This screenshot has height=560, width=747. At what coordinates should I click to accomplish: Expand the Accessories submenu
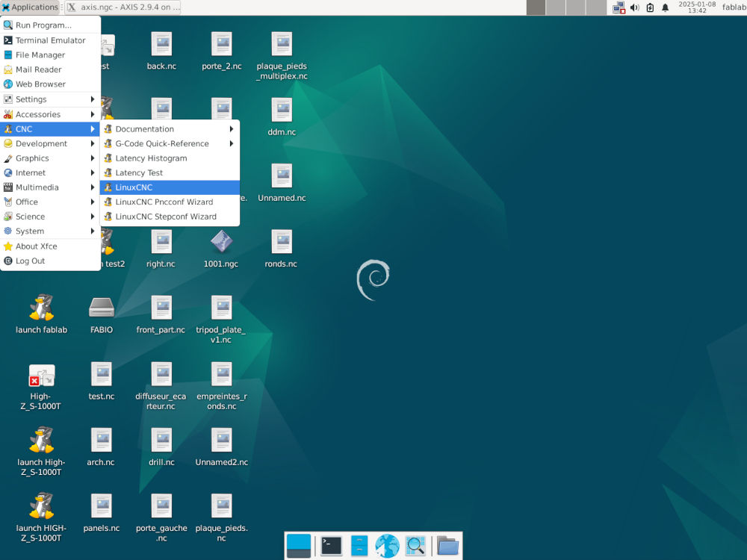pyautogui.click(x=50, y=114)
